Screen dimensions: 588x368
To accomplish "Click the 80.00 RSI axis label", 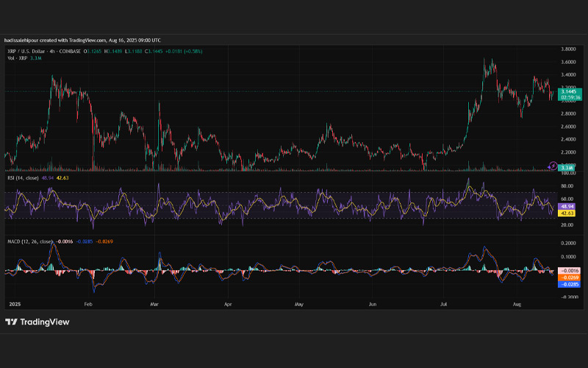I will pos(567,186).
